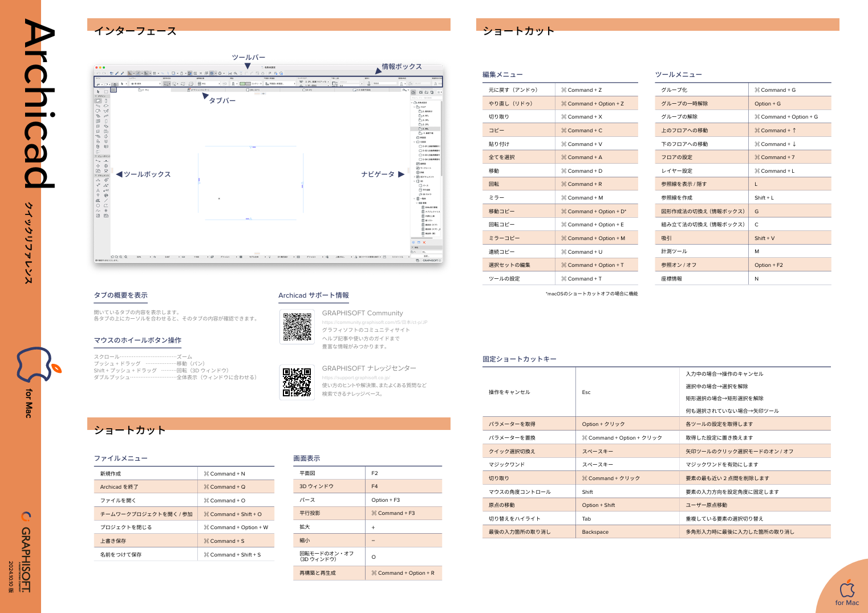The height and width of the screenshot is (613, 868).
Task: Click the 'Shift + V' cell for 吸引
Action: pos(789,238)
